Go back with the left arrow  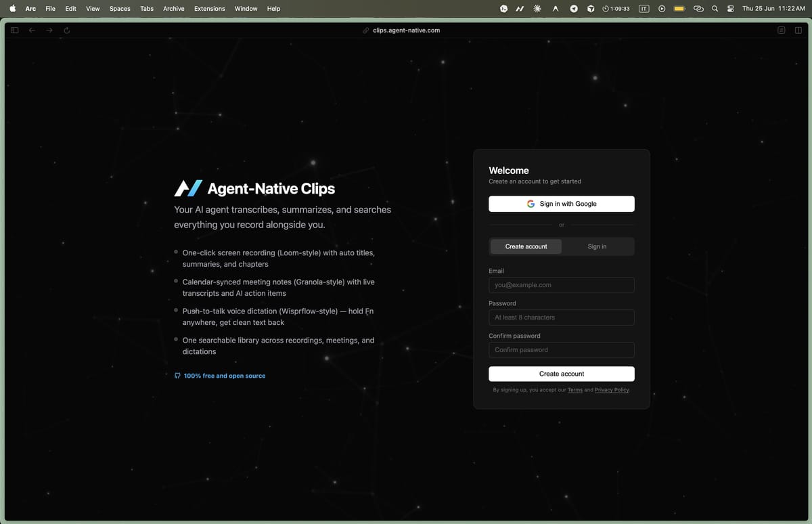pyautogui.click(x=32, y=30)
